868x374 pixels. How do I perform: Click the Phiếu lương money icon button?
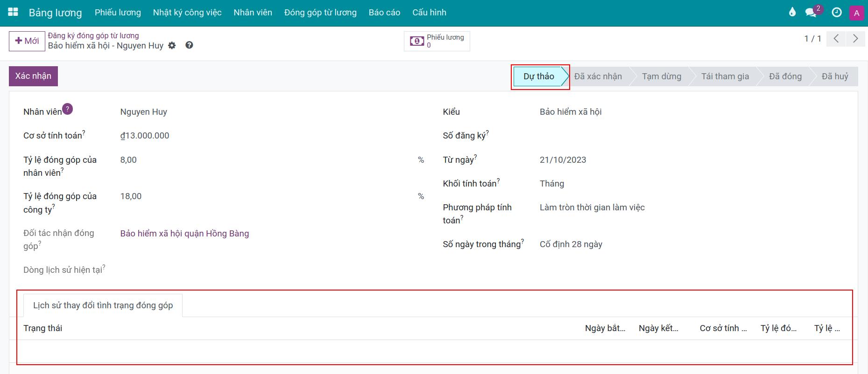click(x=437, y=41)
